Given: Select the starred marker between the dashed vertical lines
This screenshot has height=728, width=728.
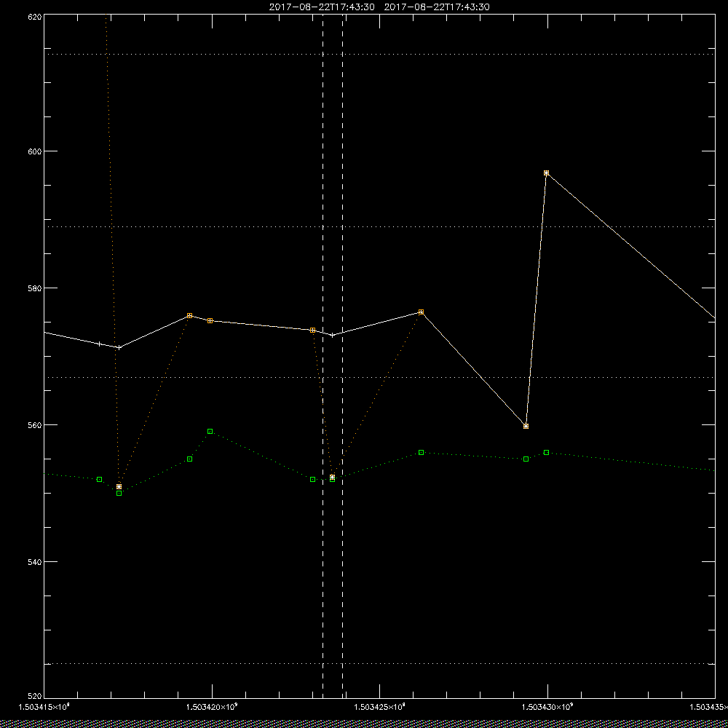Looking at the screenshot, I should [333, 477].
